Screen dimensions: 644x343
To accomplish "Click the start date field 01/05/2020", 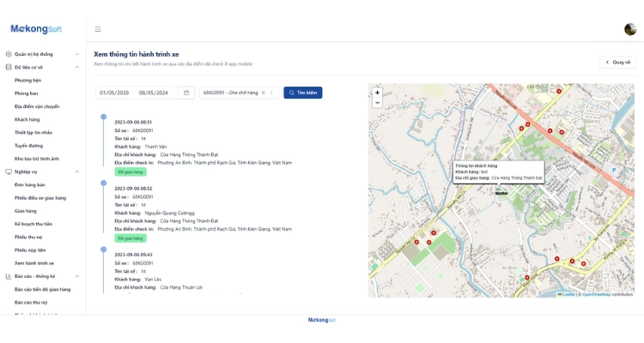I will pos(114,93).
